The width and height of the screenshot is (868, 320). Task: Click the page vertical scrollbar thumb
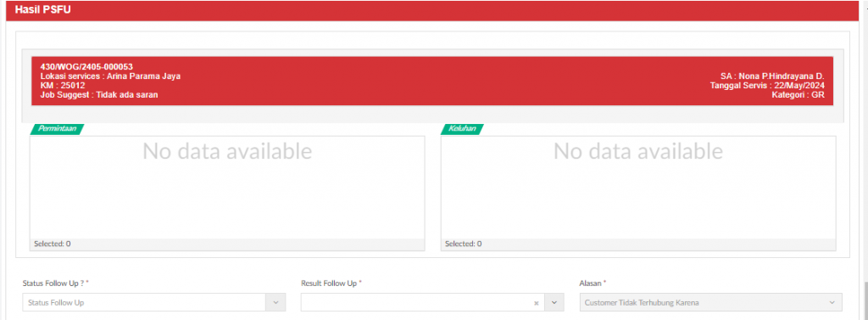[x=864, y=300]
